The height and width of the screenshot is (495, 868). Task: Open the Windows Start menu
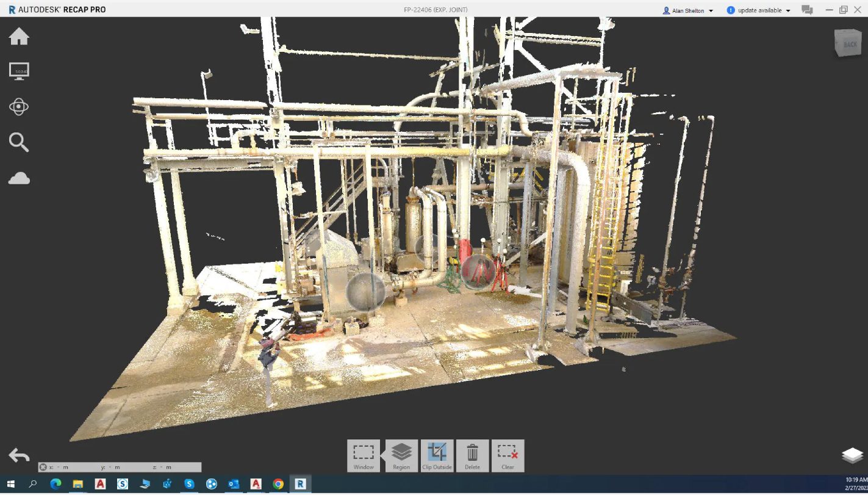click(10, 484)
